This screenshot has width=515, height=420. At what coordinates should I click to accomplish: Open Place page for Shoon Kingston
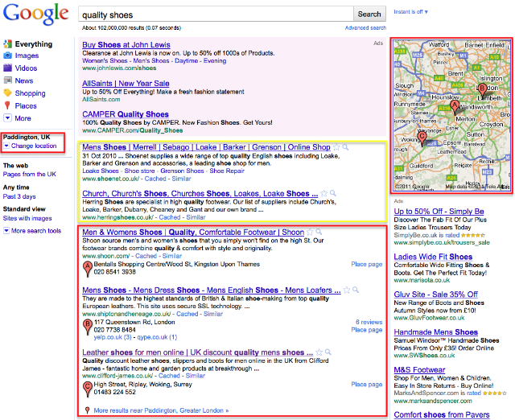pos(367,264)
